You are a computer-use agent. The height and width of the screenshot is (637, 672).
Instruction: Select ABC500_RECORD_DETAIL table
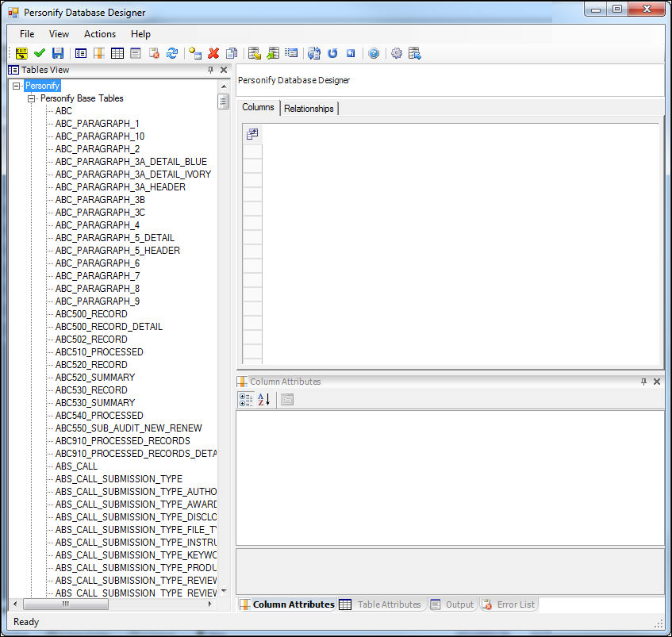pyautogui.click(x=109, y=327)
